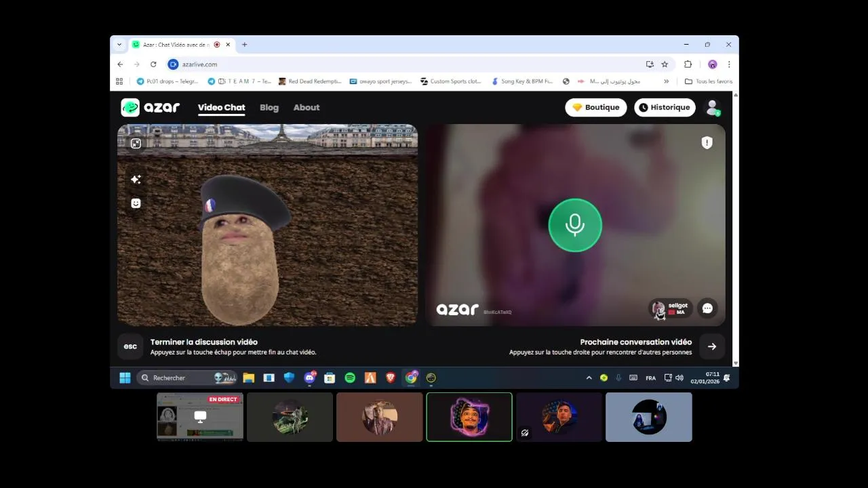868x488 pixels.
Task: Click the camera site-info icon in address bar
Action: pos(173,64)
